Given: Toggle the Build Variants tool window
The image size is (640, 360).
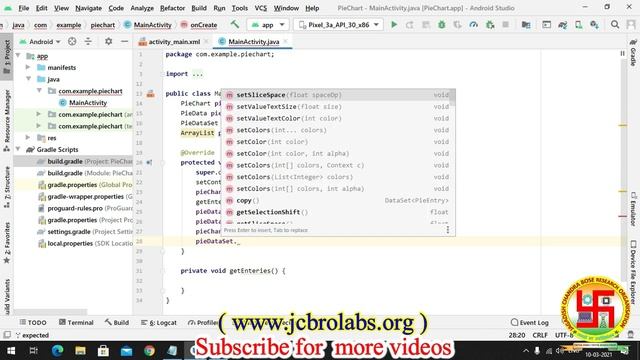Looking at the screenshot, I should [7, 296].
